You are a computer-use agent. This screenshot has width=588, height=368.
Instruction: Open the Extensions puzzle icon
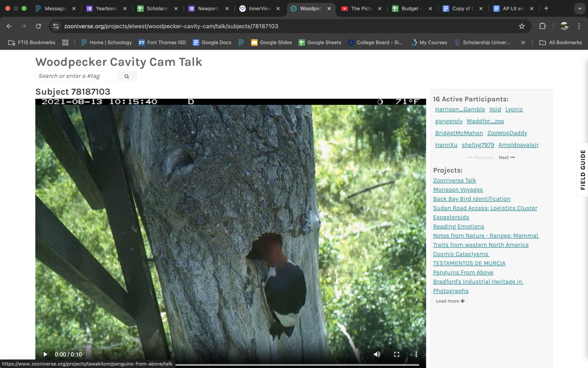tap(543, 26)
